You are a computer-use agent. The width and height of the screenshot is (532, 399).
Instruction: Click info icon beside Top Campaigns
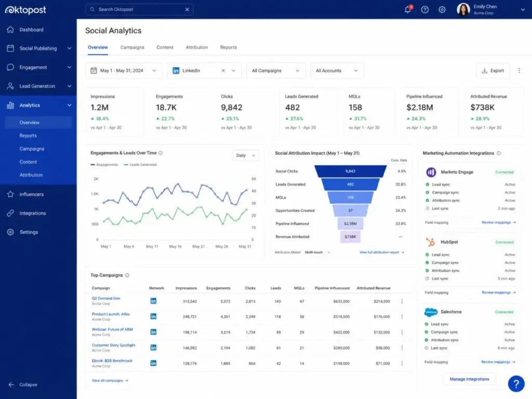coord(127,275)
